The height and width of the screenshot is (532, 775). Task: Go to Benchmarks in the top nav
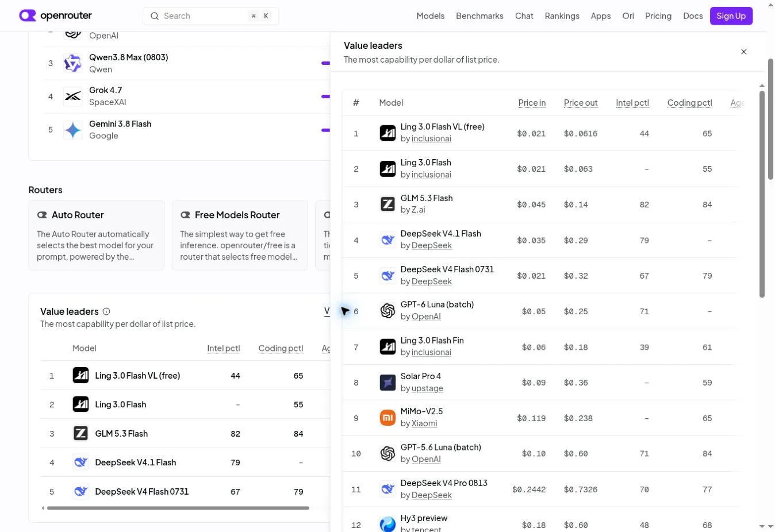479,16
